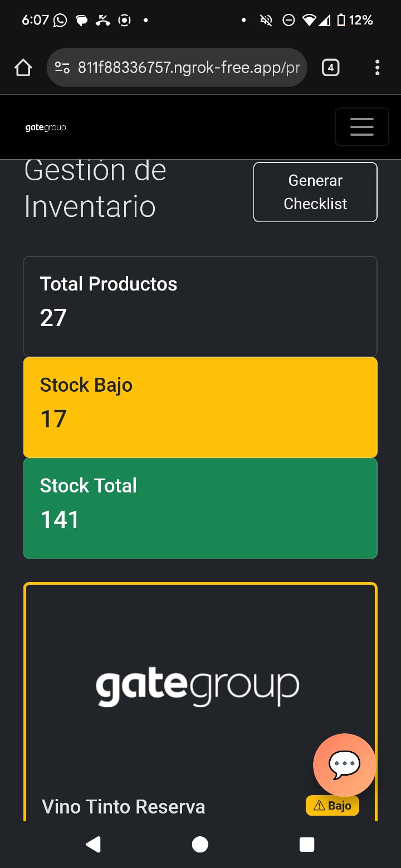Image resolution: width=401 pixels, height=868 pixels.
Task: Tap the Bajo warning badge
Action: click(x=332, y=806)
